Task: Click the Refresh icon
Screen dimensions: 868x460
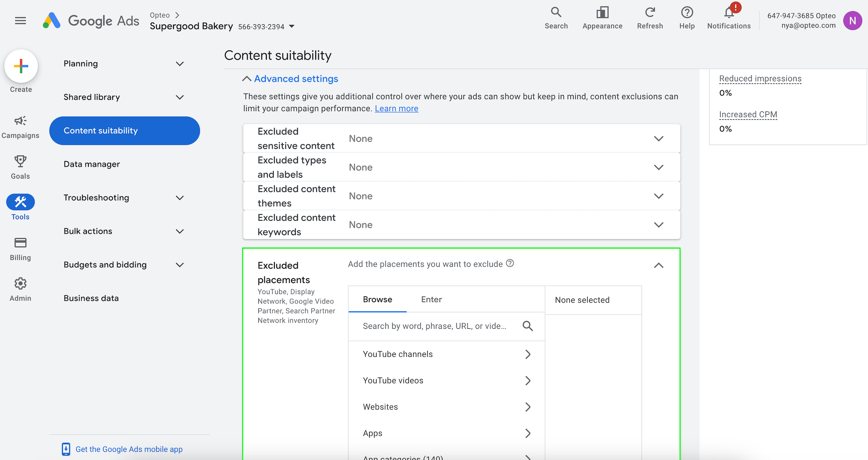Action: point(650,13)
